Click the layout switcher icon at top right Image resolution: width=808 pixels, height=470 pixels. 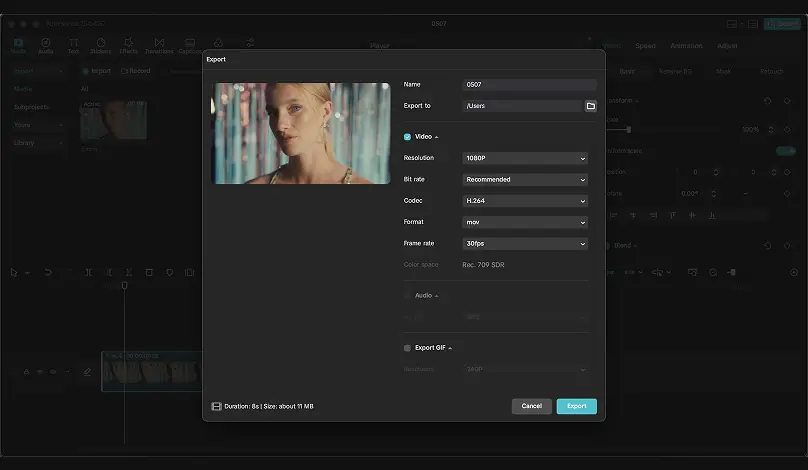731,24
